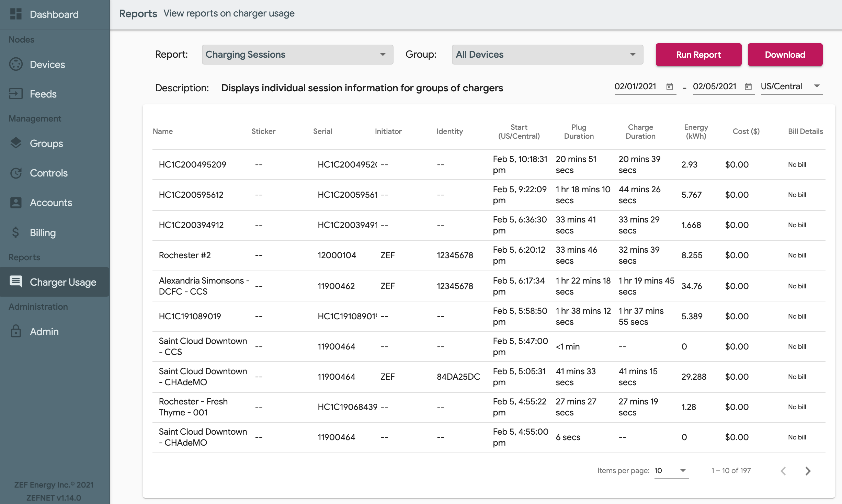The height and width of the screenshot is (504, 842).
Task: Click the Admin lock icon
Action: pyautogui.click(x=16, y=331)
